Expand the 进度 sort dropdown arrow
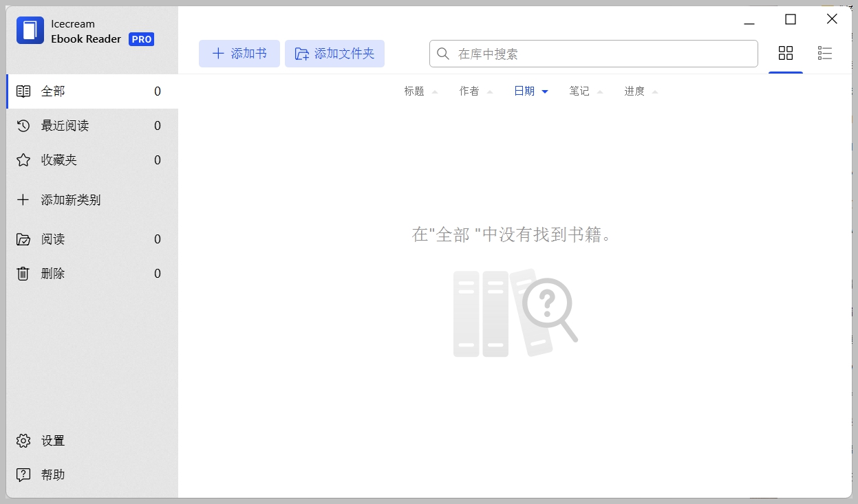Screen dimensions: 858x504 [x=654, y=91]
